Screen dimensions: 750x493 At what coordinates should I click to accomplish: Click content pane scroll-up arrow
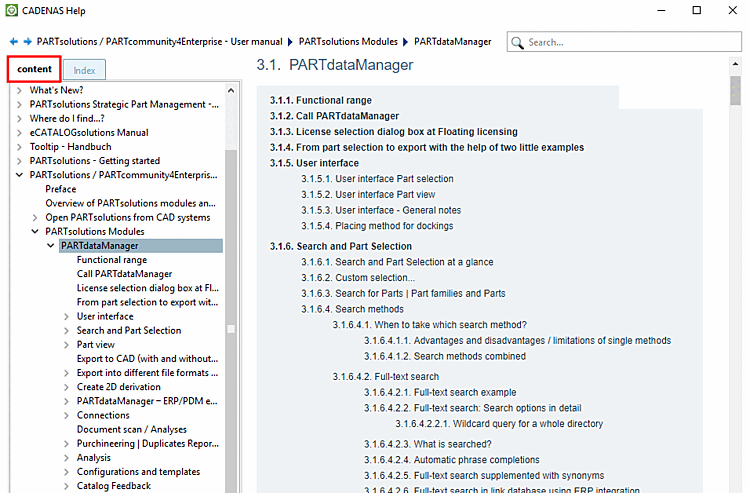[x=735, y=64]
